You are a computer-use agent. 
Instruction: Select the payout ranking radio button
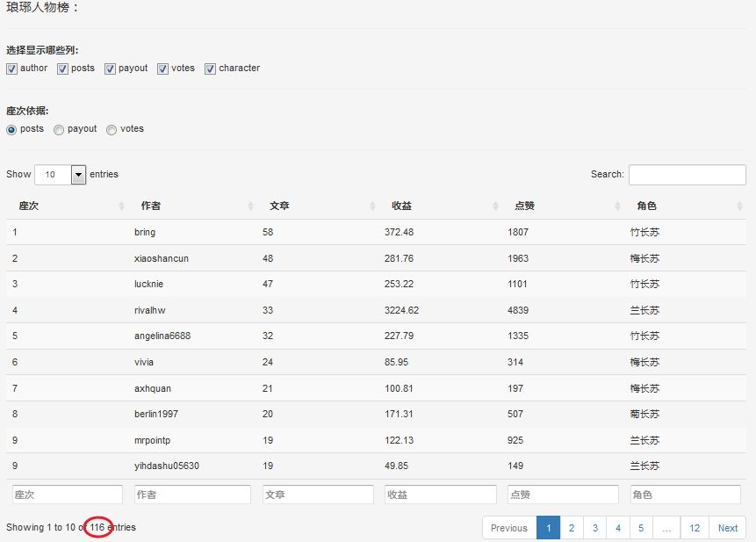[x=59, y=130]
